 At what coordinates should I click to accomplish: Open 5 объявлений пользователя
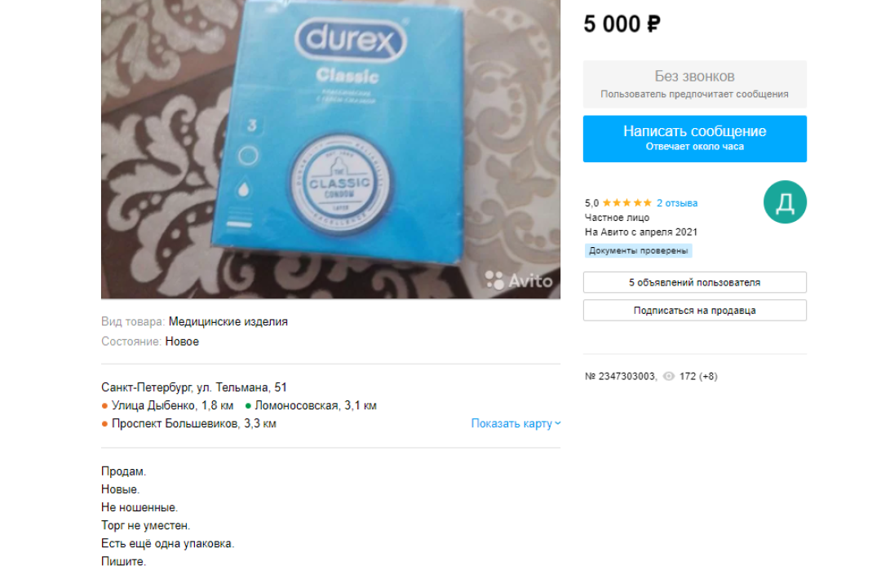coord(694,282)
